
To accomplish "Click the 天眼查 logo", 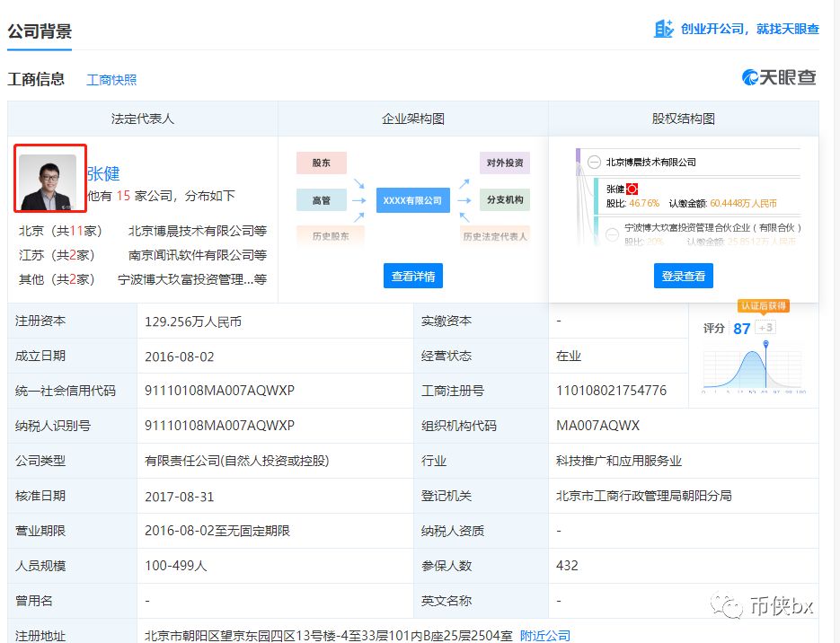I will pos(779,77).
